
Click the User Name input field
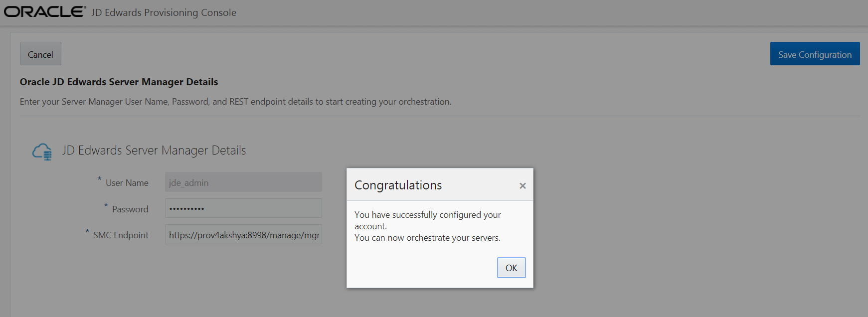(x=243, y=182)
